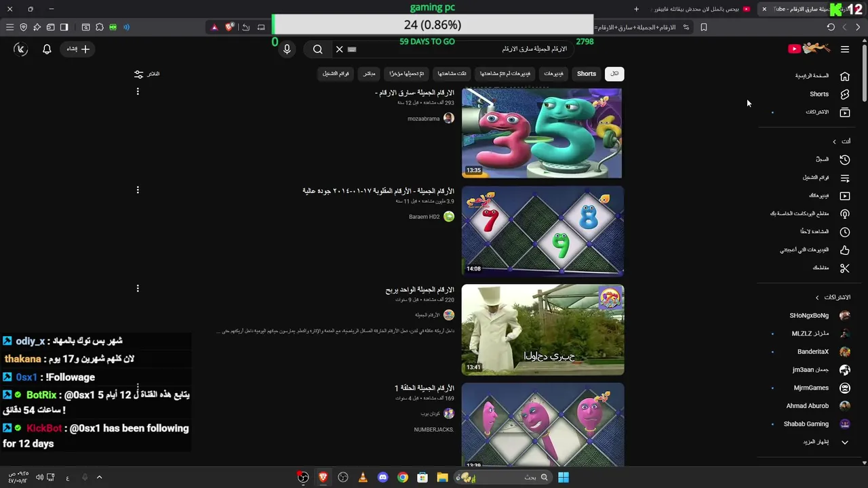This screenshot has width=868, height=488.
Task: Click the YouTube logo
Action: coord(809,49)
